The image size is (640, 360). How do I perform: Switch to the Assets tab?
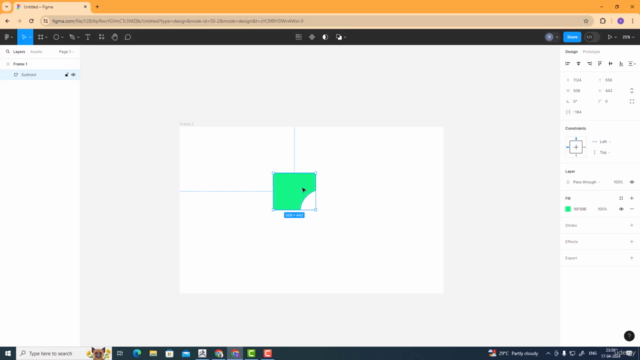click(36, 52)
